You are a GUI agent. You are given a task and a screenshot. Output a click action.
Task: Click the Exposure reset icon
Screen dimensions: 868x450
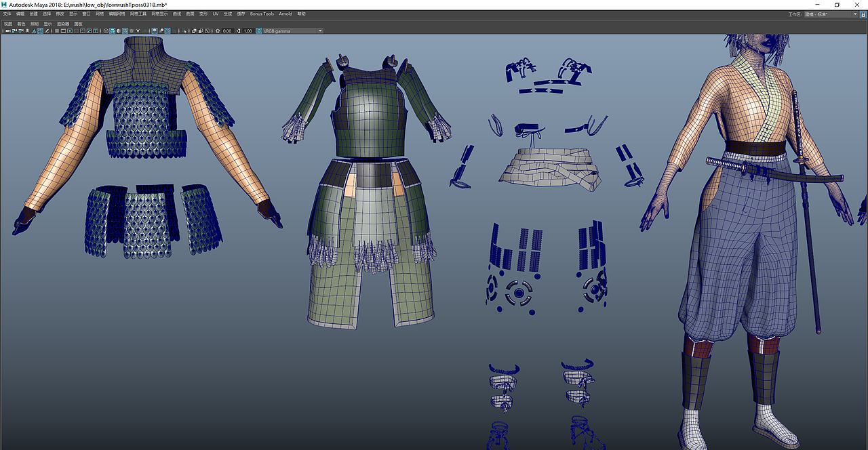(218, 30)
